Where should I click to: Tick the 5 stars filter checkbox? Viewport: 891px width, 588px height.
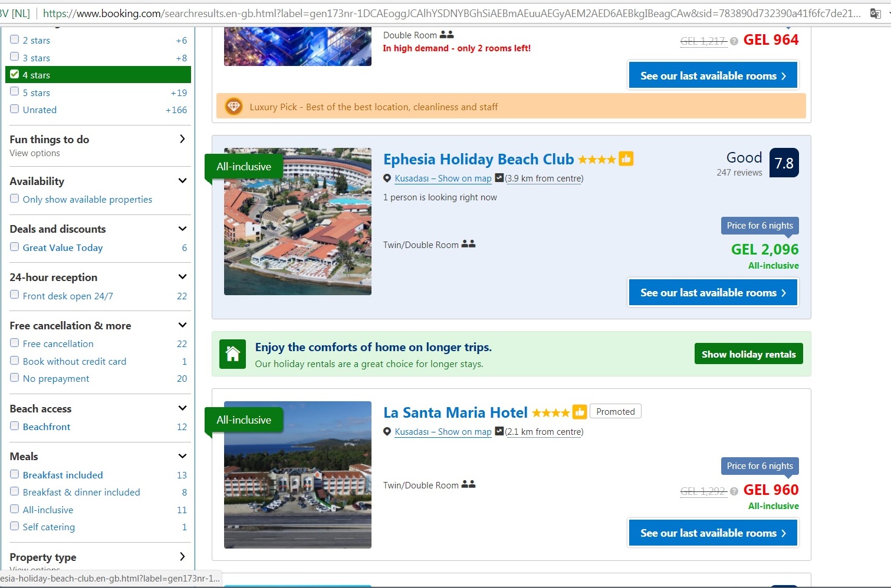click(15, 91)
